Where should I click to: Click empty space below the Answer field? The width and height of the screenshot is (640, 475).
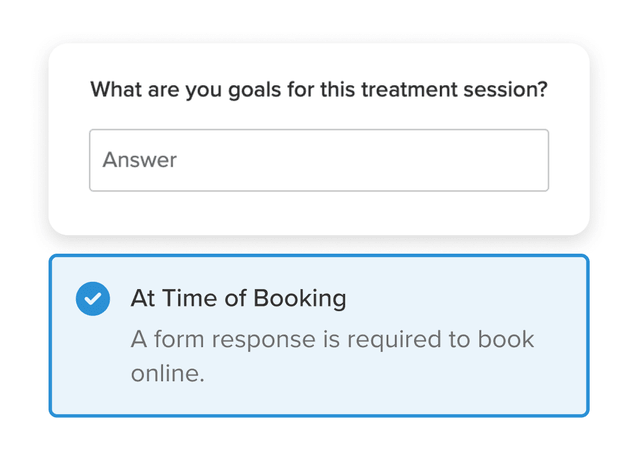tap(318, 212)
